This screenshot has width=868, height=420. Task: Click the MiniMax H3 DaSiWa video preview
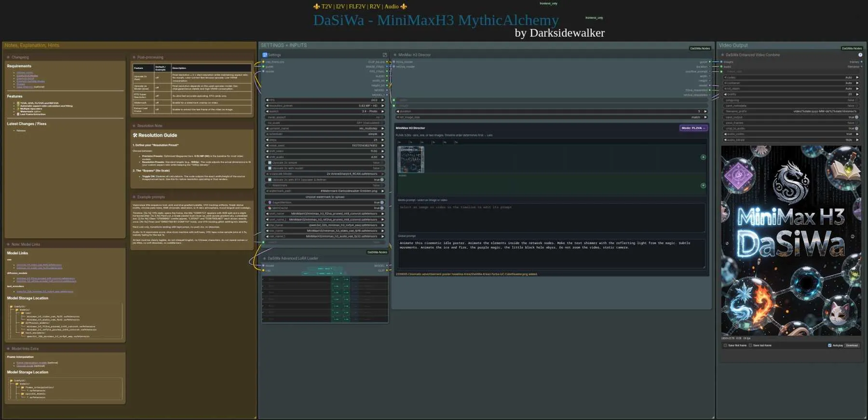tap(791, 240)
